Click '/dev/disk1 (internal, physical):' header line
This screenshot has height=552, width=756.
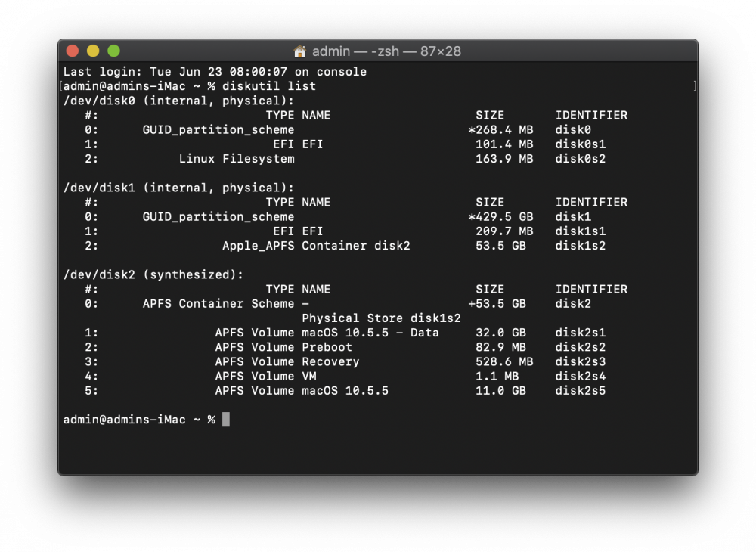coord(178,188)
